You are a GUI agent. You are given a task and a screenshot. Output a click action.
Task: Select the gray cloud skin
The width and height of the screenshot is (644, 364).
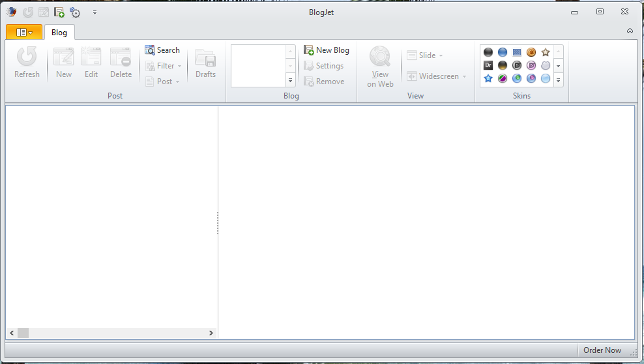546,65
